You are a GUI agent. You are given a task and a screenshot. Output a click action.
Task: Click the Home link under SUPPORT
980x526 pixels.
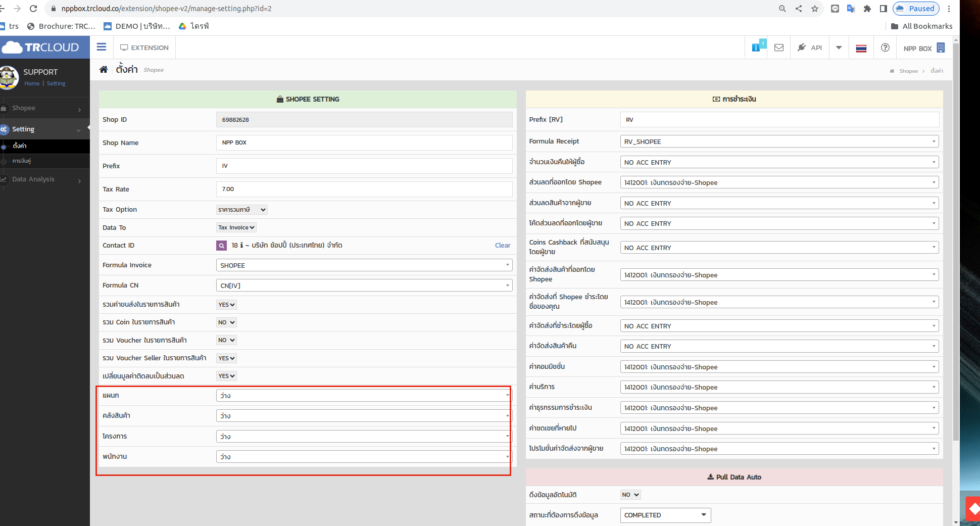tap(32, 84)
